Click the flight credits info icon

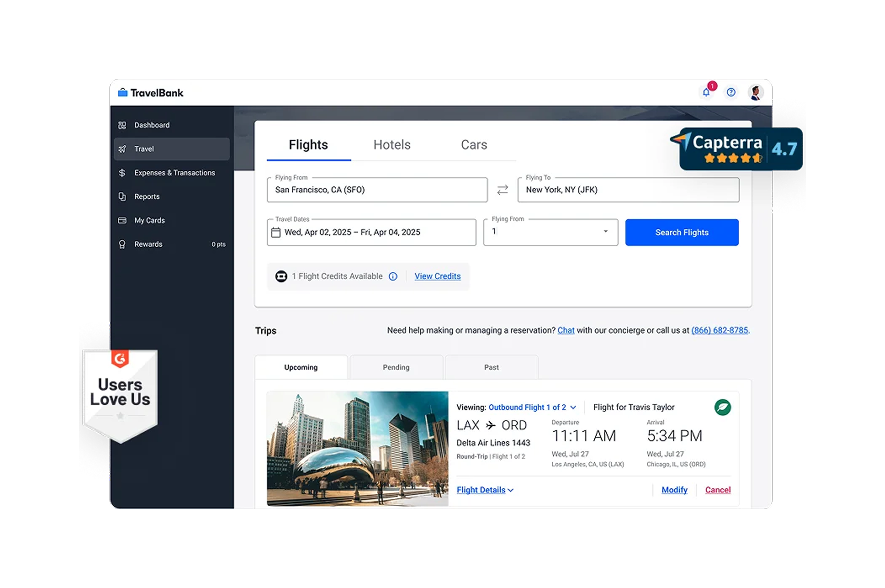393,276
